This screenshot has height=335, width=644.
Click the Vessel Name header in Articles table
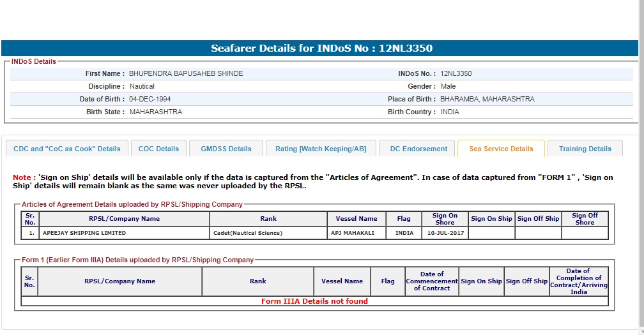[x=356, y=219]
